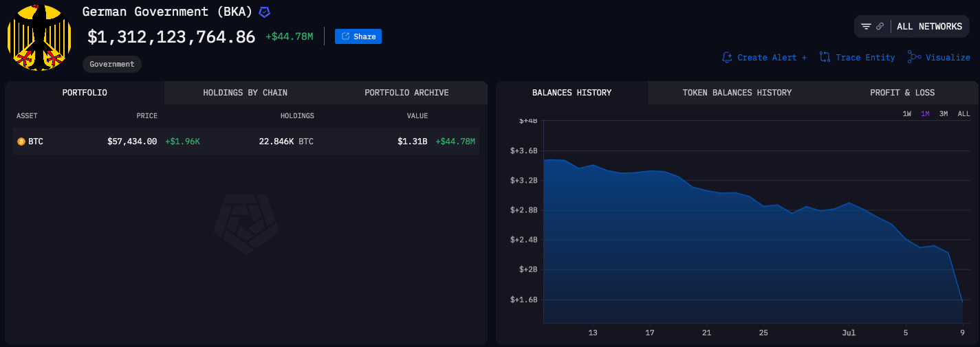Switch to PROFIT & LOSS tab
Image resolution: width=980 pixels, height=347 pixels.
point(902,93)
